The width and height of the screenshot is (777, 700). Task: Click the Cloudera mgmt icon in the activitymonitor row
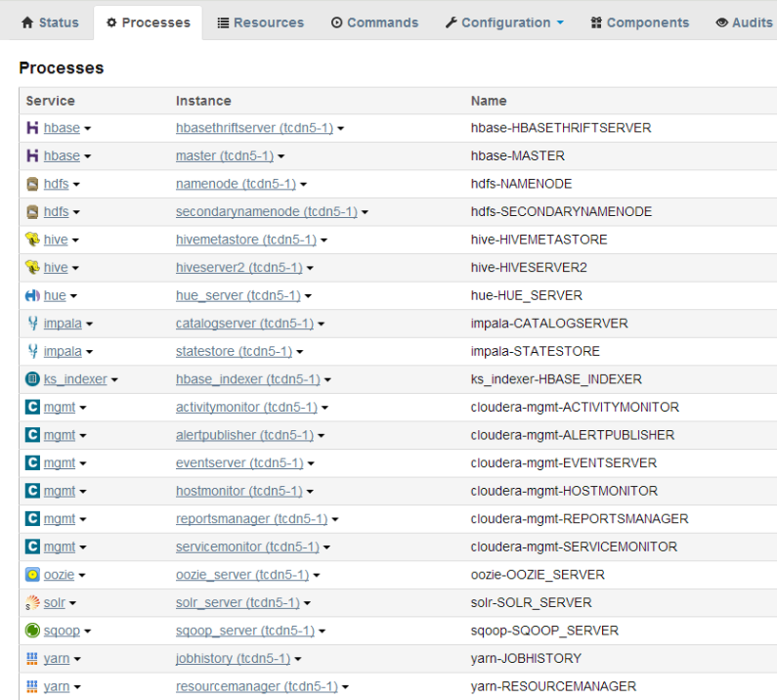point(32,407)
